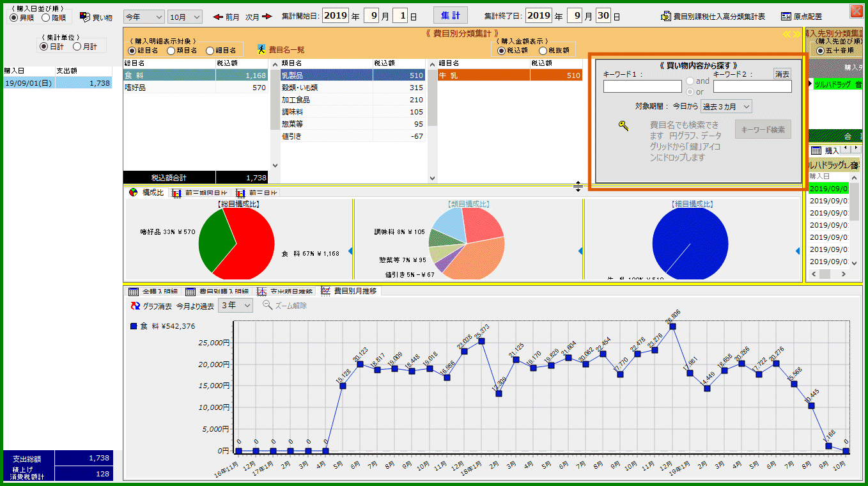868x486 pixels.
Task: Open the 10月 month dropdown
Action: pos(185,17)
